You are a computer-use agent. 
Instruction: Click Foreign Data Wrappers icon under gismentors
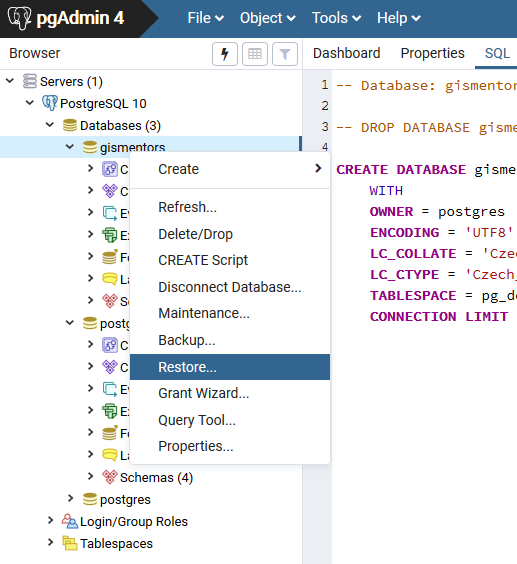click(110, 257)
